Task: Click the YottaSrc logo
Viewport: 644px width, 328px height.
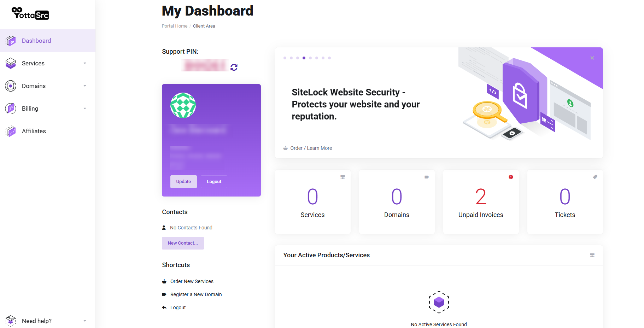Action: [30, 14]
